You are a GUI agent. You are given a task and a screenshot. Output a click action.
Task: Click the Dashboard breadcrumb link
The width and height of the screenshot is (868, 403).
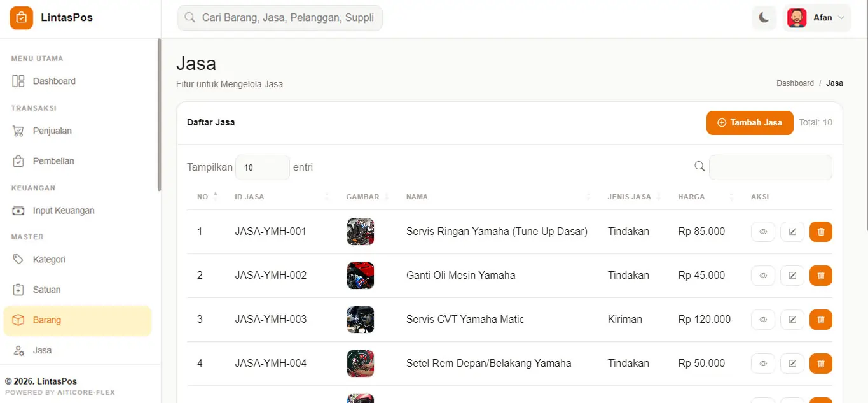795,83
